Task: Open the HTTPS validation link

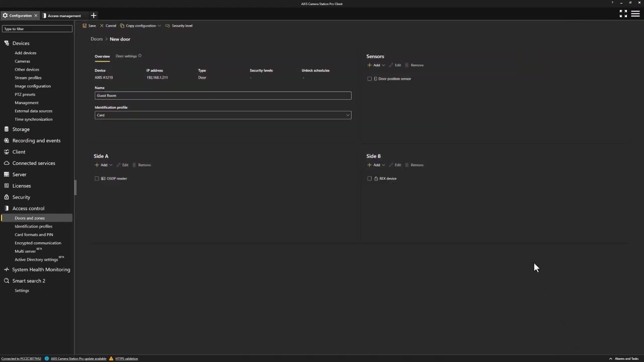Action: (x=127, y=358)
